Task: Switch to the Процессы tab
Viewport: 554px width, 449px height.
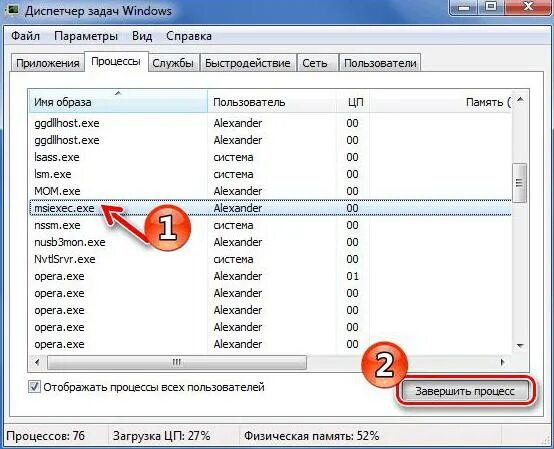Action: 116,62
